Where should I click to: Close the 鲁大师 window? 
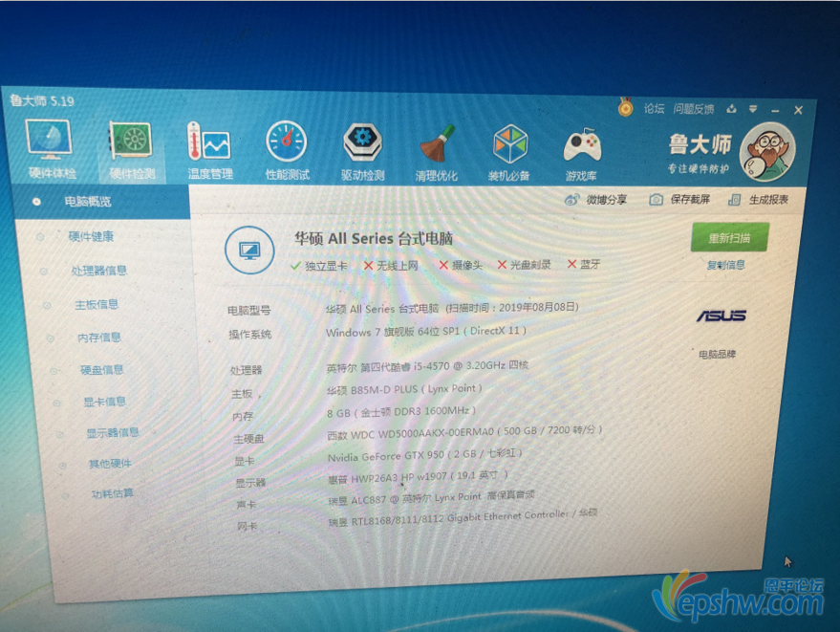798,110
